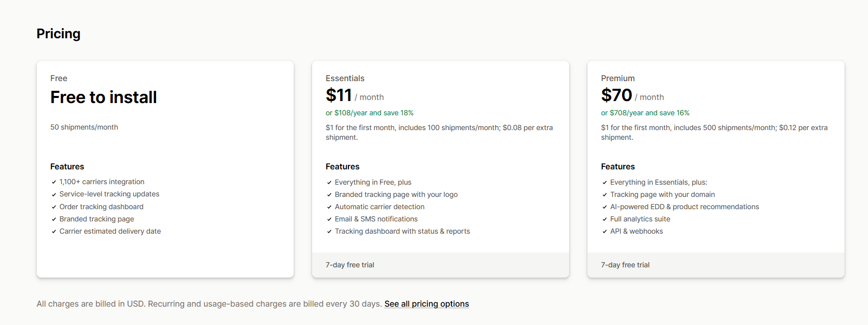Select the Free plan label
The image size is (868, 325).
(x=59, y=78)
